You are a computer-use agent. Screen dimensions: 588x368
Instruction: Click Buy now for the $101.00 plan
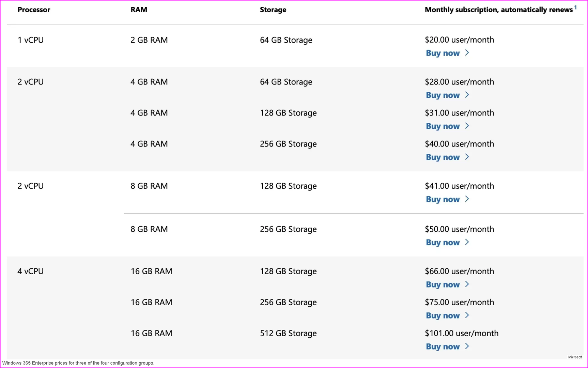(x=443, y=347)
